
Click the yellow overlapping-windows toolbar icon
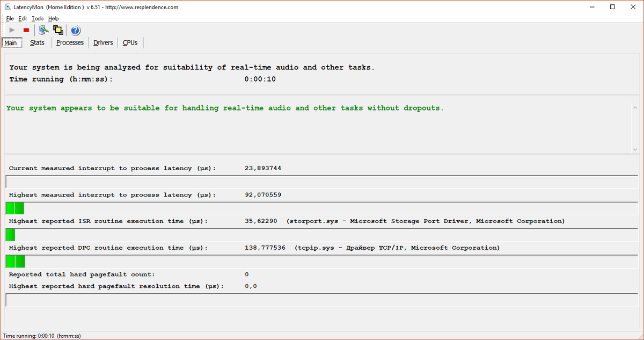click(58, 30)
